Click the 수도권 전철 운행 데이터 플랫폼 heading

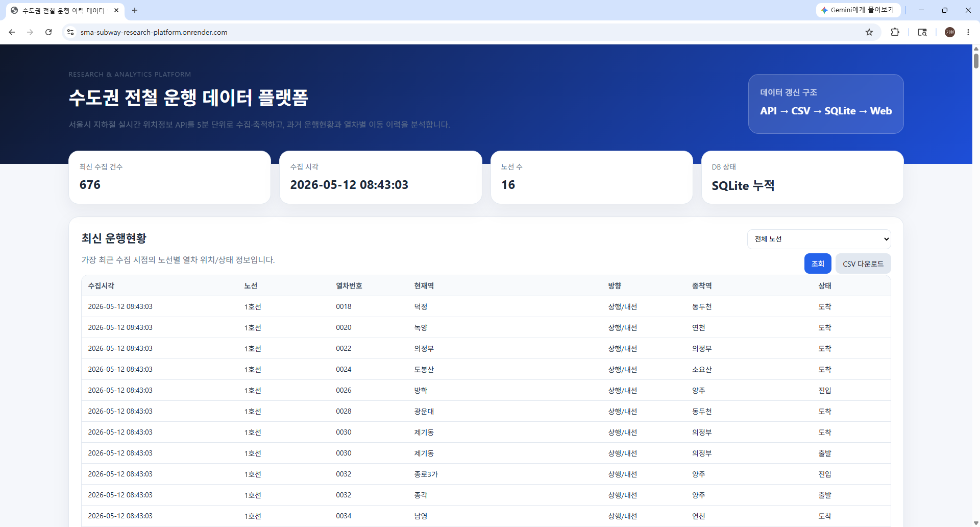188,98
